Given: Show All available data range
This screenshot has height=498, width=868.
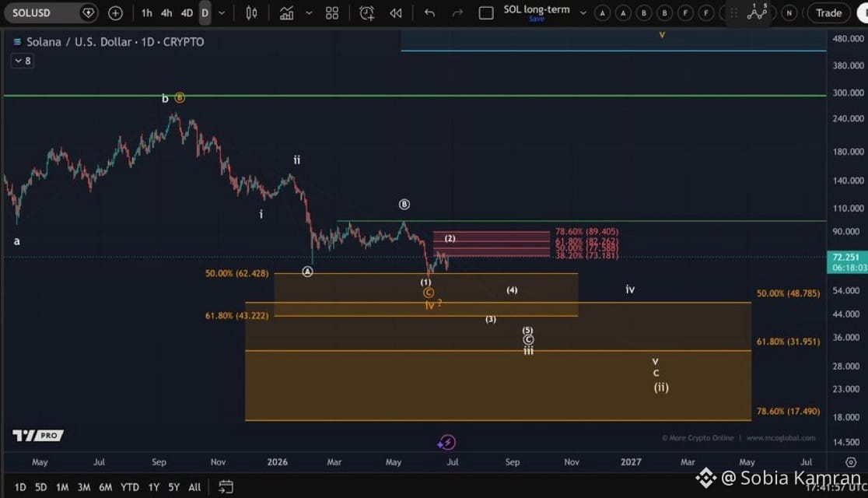Looking at the screenshot, I should 194,487.
